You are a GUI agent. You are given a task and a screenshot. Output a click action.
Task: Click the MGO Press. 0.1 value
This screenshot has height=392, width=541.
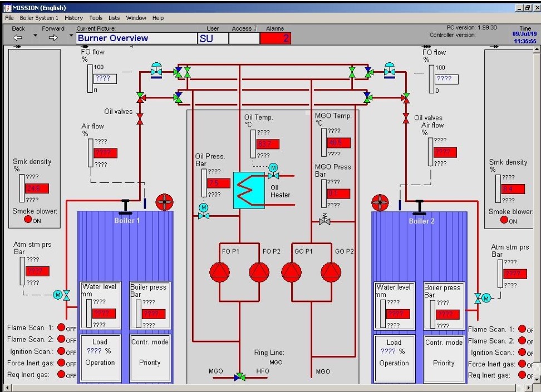point(338,193)
